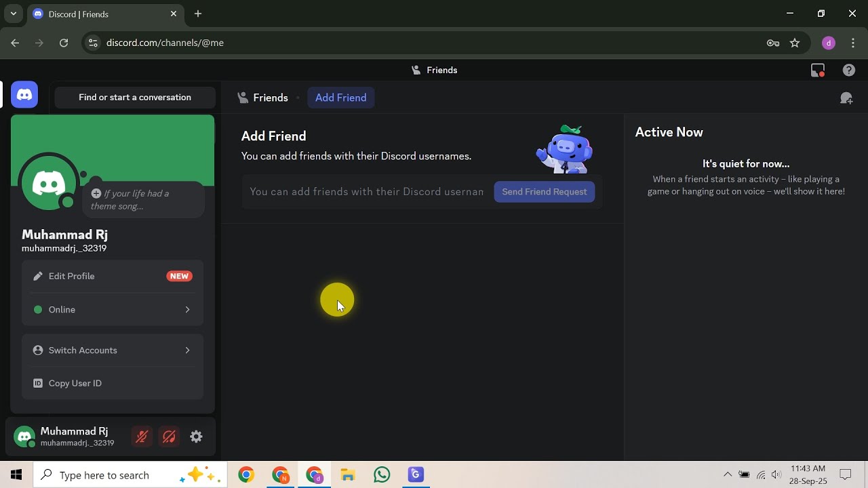
Task: Click the taskbar search box
Action: click(130, 474)
